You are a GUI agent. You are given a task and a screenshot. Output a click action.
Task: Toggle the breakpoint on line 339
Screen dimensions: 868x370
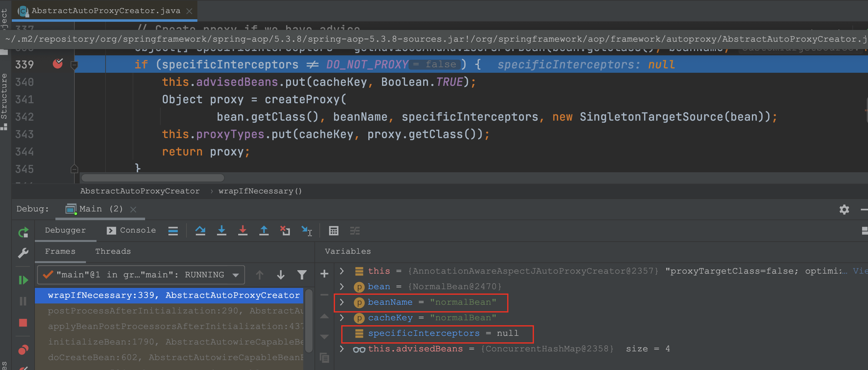coord(58,63)
